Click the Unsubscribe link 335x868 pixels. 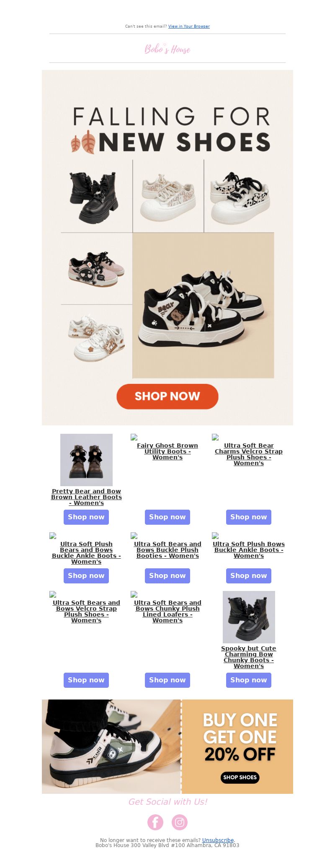(218, 840)
